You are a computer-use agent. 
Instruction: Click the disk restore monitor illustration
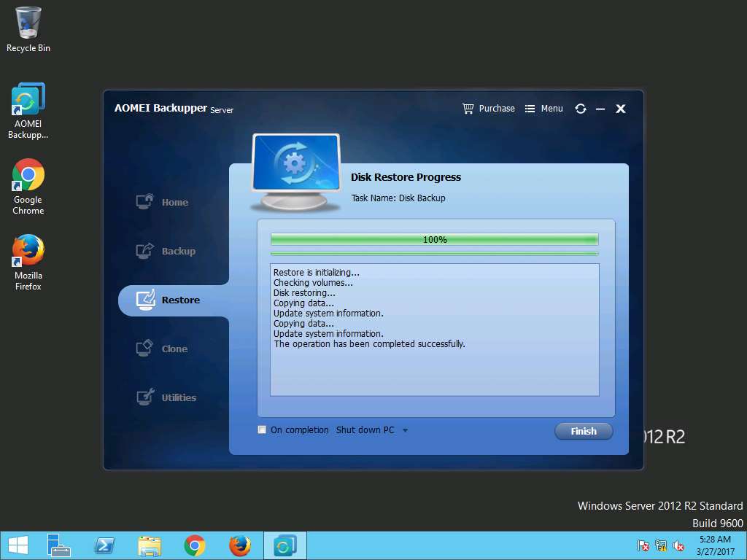tap(295, 172)
